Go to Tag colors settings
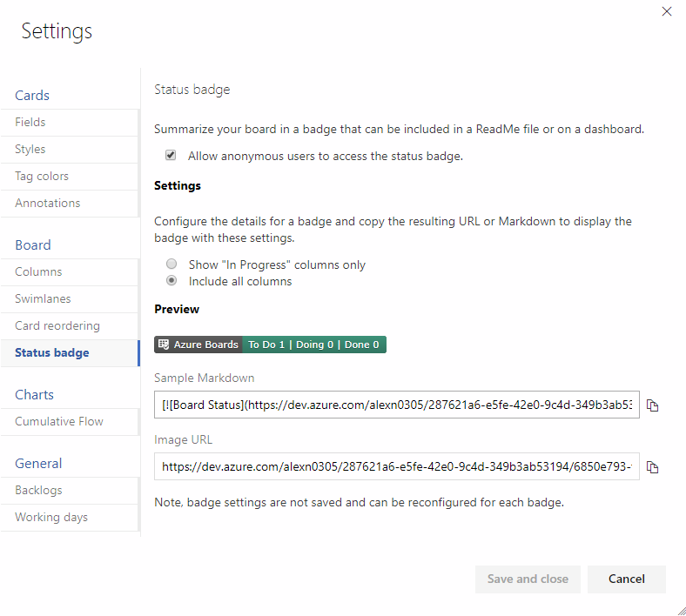Viewport: 686px width, 616px height. (x=42, y=177)
